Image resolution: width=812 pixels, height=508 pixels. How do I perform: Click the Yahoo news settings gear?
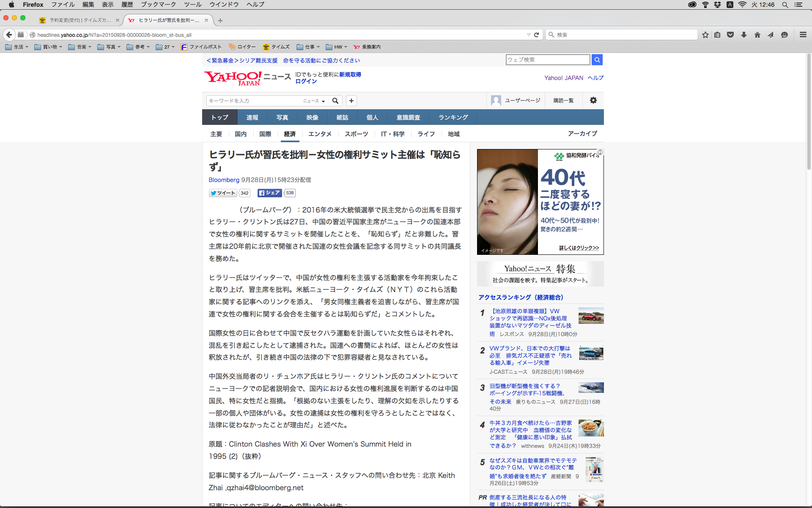coord(593,100)
